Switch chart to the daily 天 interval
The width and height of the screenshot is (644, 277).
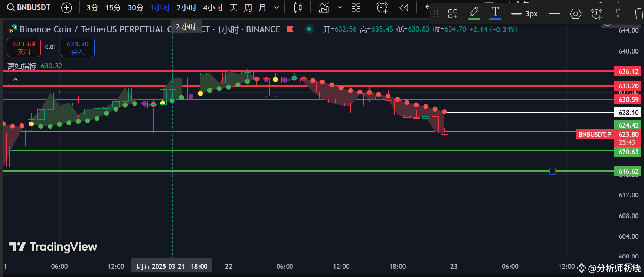tap(233, 7)
